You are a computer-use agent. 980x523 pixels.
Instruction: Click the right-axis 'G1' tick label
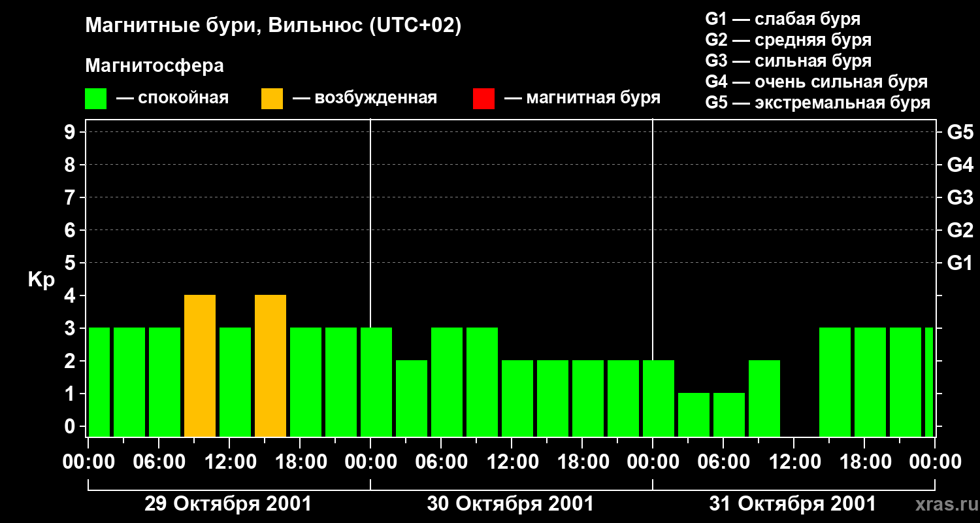point(960,263)
